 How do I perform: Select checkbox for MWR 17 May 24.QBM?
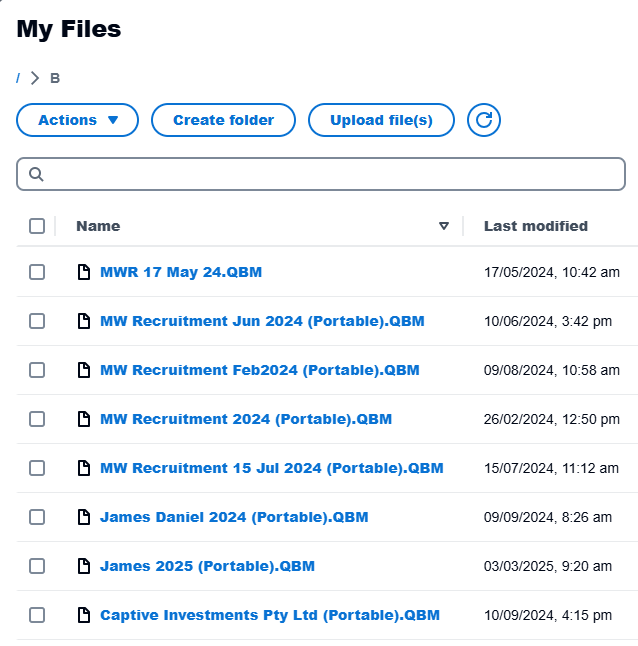[x=37, y=272]
